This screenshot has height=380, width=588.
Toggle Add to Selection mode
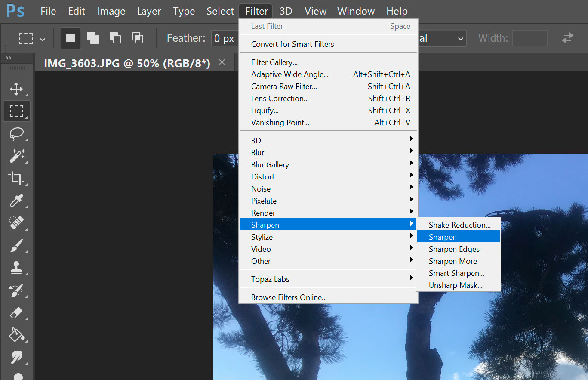click(x=92, y=38)
